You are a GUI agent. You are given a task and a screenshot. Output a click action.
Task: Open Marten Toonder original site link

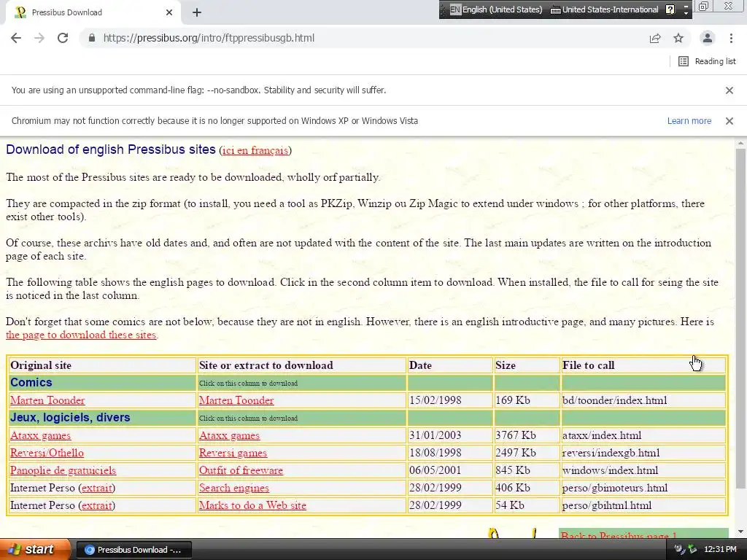click(x=47, y=400)
